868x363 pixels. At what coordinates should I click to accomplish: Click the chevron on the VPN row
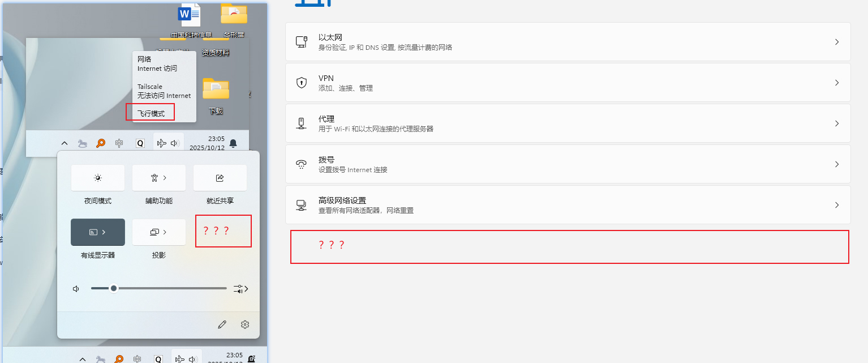(836, 83)
